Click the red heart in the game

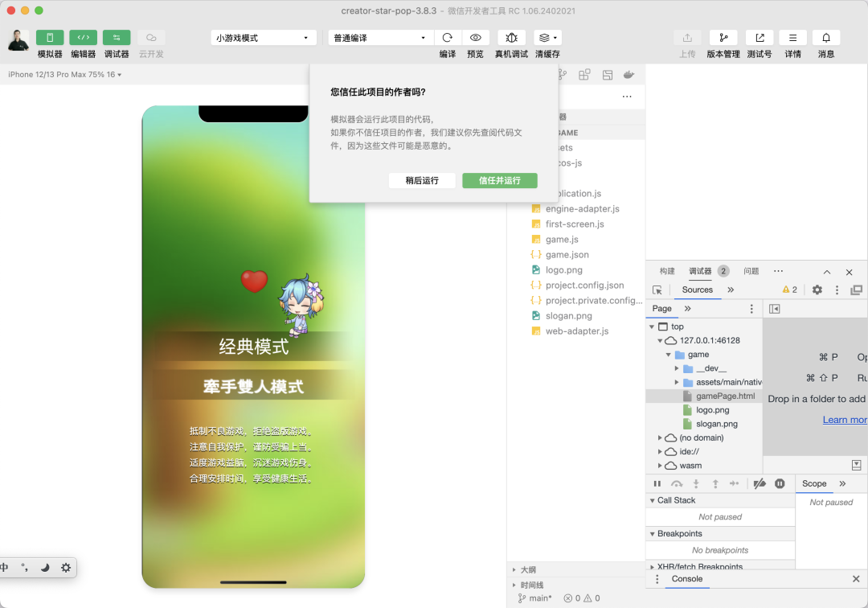tap(254, 281)
